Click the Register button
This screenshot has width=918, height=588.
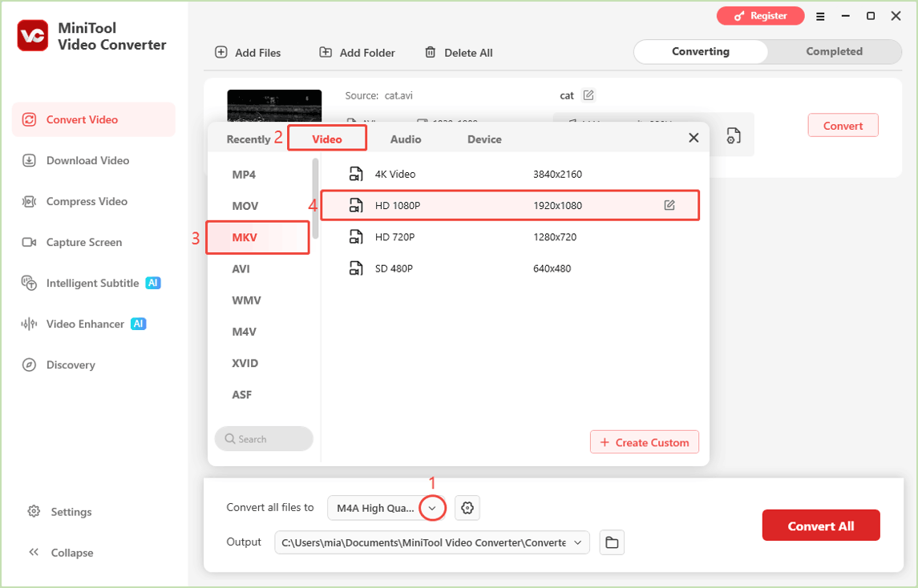click(761, 16)
